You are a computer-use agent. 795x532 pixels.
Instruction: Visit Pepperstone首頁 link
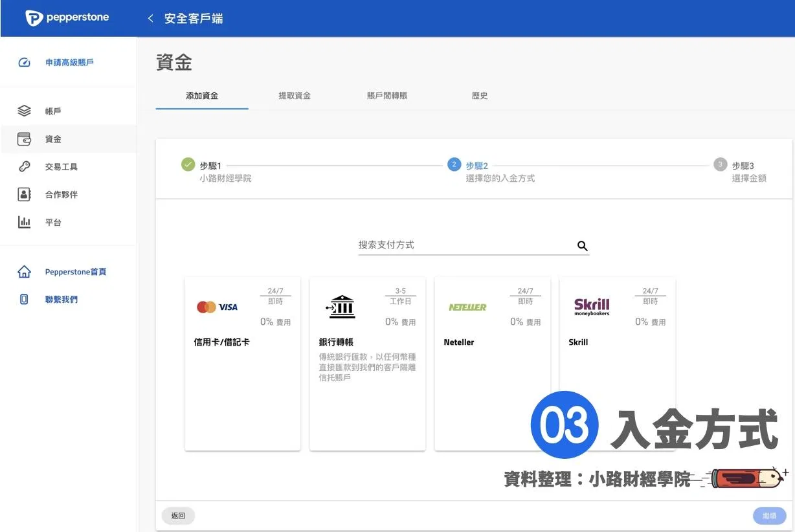76,272
